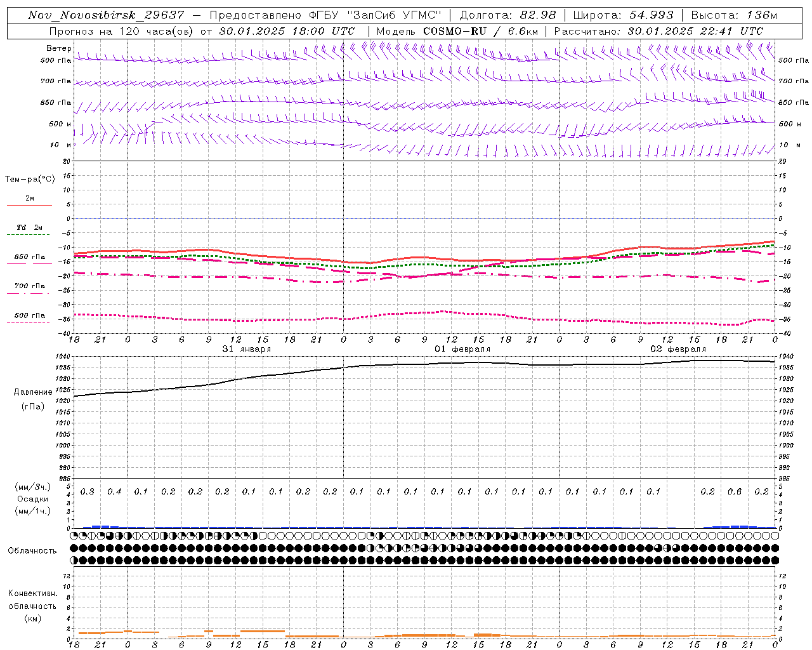The image size is (812, 650).
Task: Click the Рассчитано: 30.01.2025 22:41 UTC timestamp
Action: pos(659,31)
